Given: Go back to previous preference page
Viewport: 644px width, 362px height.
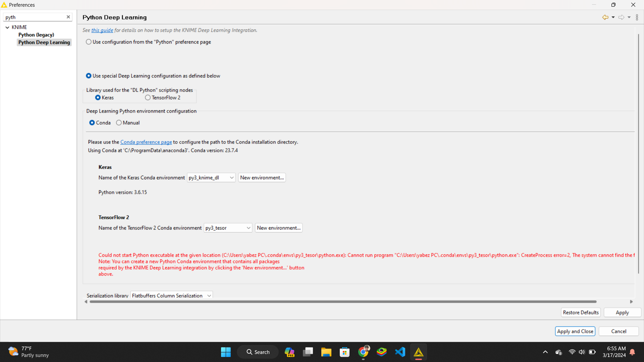Looking at the screenshot, I should (605, 17).
